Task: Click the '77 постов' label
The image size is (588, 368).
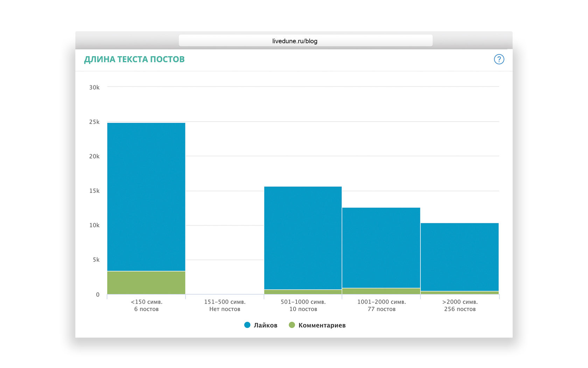Action: coord(381,309)
